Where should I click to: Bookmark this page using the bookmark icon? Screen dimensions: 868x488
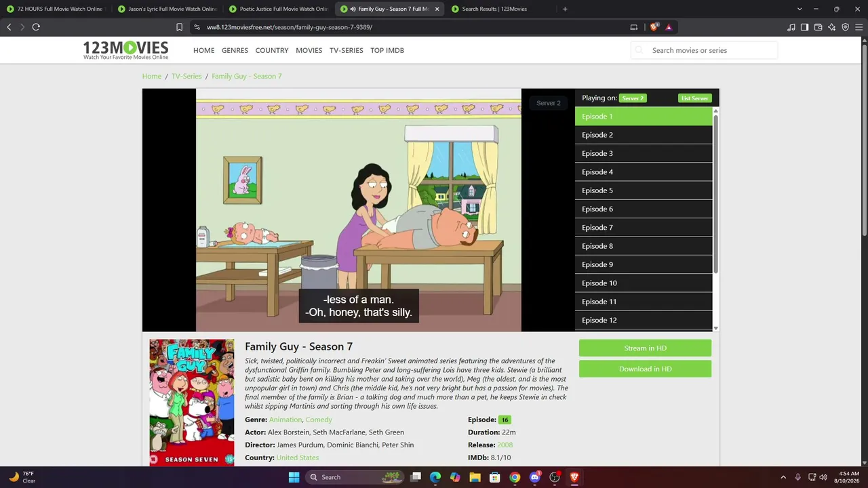click(x=179, y=27)
